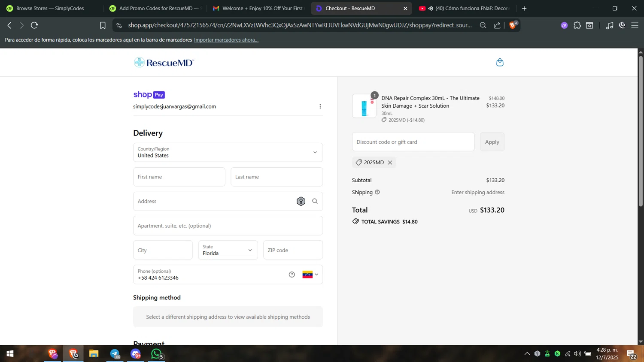
Task: Click the RescueMD logo
Action: pyautogui.click(x=164, y=63)
